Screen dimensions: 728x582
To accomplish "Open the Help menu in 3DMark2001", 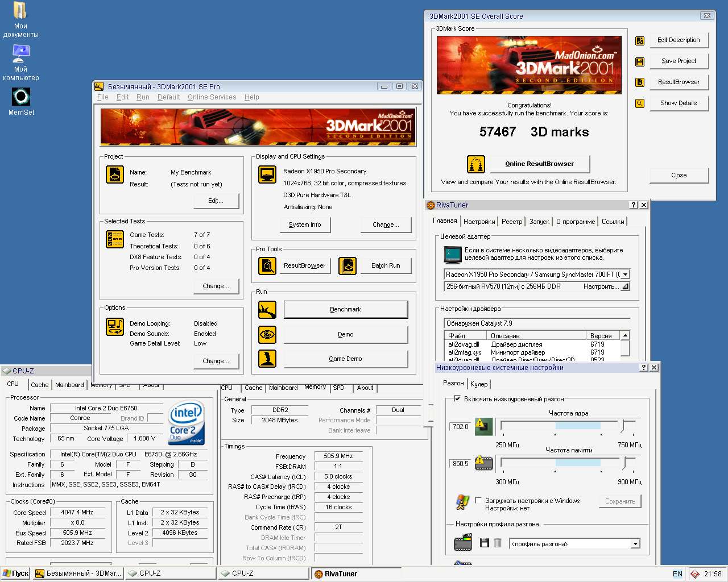I will [x=252, y=97].
